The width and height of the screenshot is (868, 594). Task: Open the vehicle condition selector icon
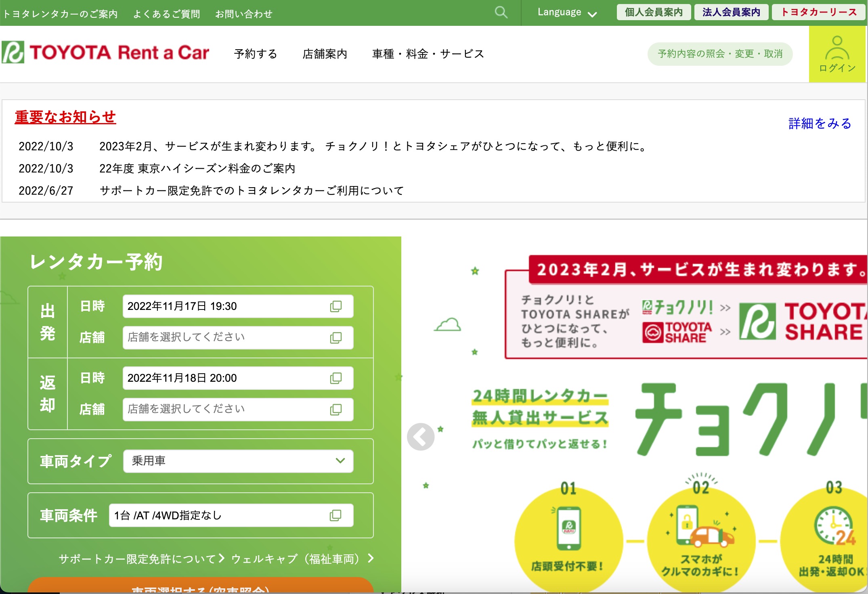point(335,515)
